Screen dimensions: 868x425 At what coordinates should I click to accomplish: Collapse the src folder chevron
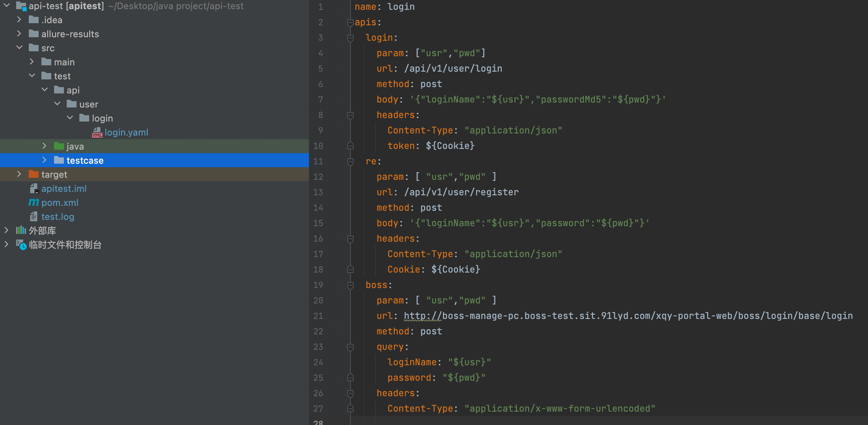point(19,48)
